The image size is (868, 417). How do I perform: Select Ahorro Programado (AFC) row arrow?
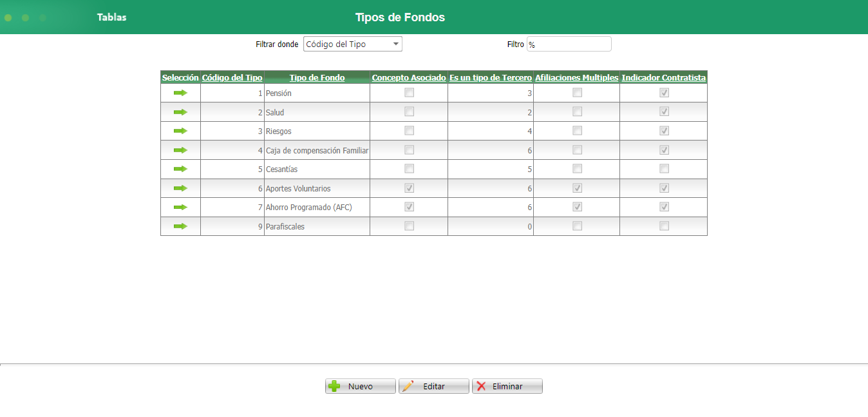pyautogui.click(x=180, y=207)
